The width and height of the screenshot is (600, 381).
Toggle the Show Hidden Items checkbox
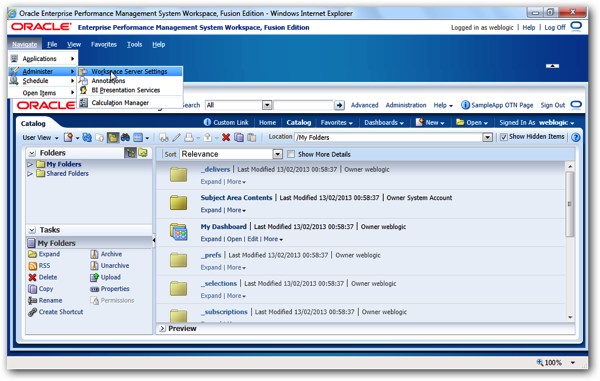[x=504, y=137]
